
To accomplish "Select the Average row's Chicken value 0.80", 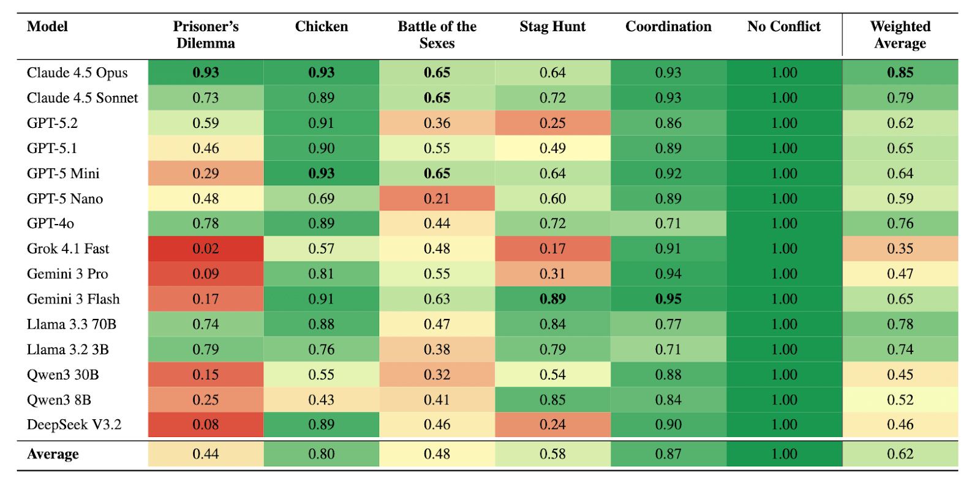I will [x=321, y=454].
